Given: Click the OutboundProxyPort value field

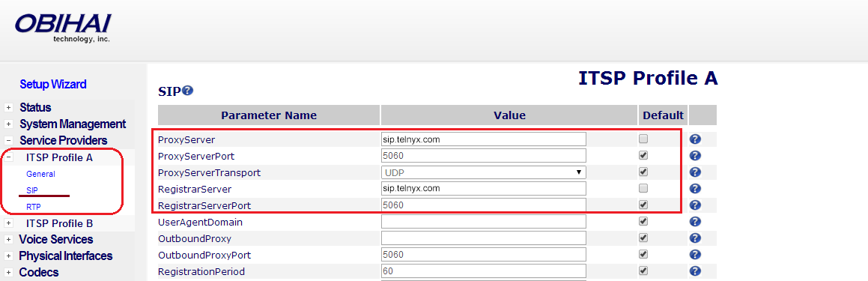Looking at the screenshot, I should tap(483, 255).
